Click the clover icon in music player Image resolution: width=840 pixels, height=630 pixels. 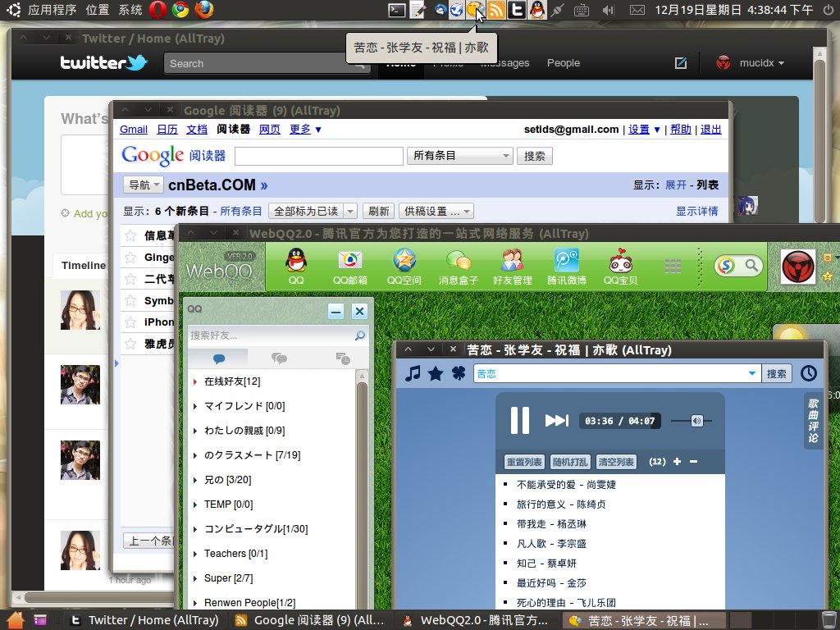pyautogui.click(x=458, y=374)
